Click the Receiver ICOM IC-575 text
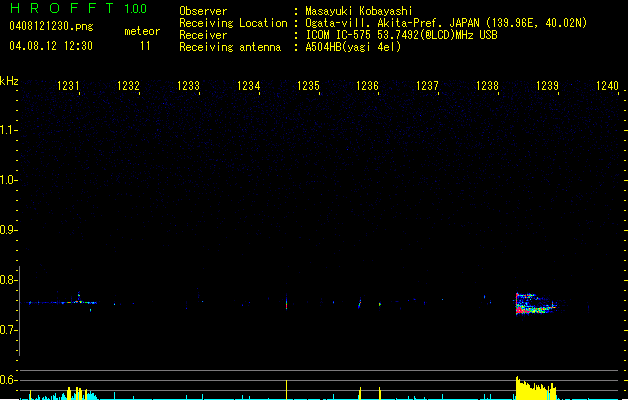 401,35
